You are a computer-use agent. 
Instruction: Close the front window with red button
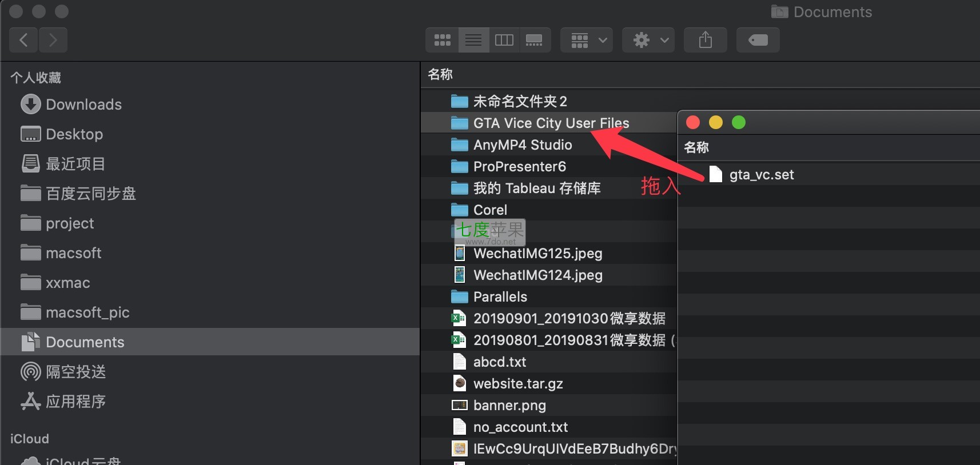click(693, 122)
